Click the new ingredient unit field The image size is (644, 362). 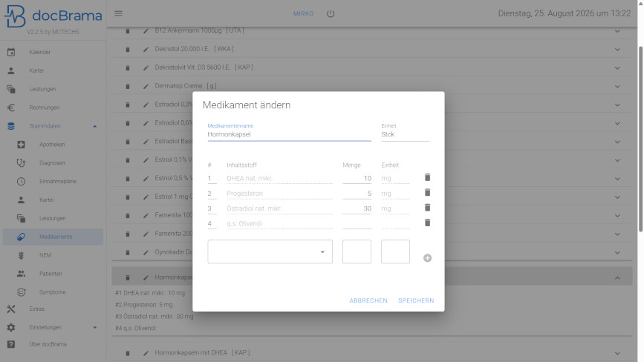pyautogui.click(x=395, y=251)
